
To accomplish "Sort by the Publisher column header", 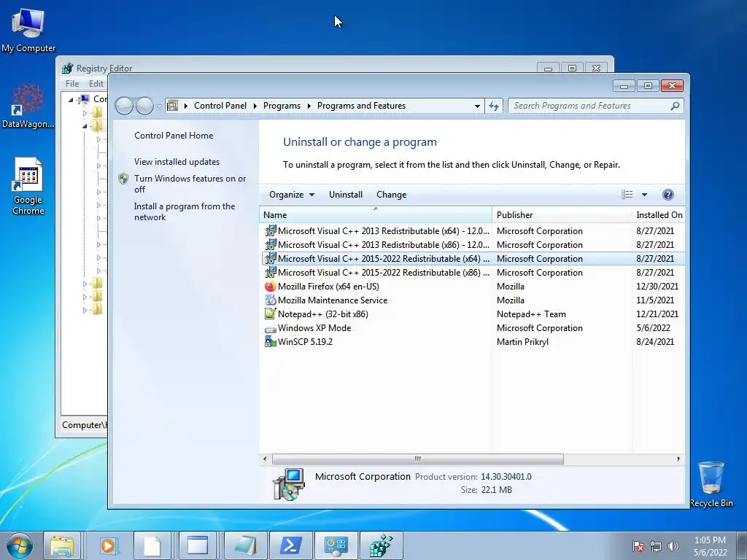I will pyautogui.click(x=562, y=215).
